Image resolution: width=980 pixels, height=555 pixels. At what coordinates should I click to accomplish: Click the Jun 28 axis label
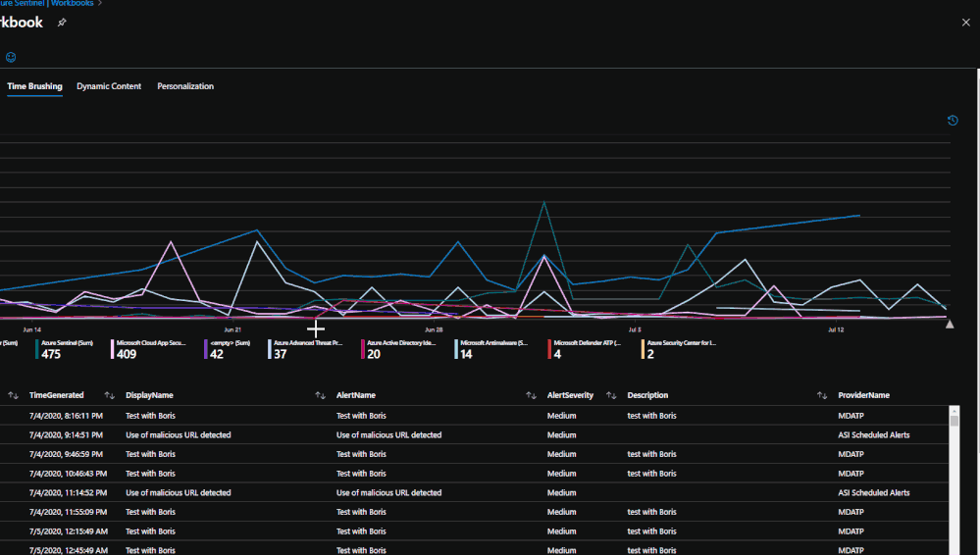[x=434, y=329]
